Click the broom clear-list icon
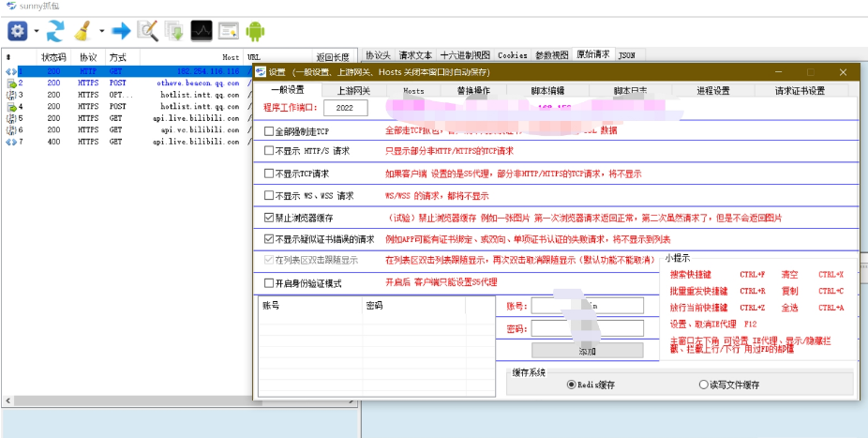Image resolution: width=868 pixels, height=438 pixels. pyautogui.click(x=83, y=31)
